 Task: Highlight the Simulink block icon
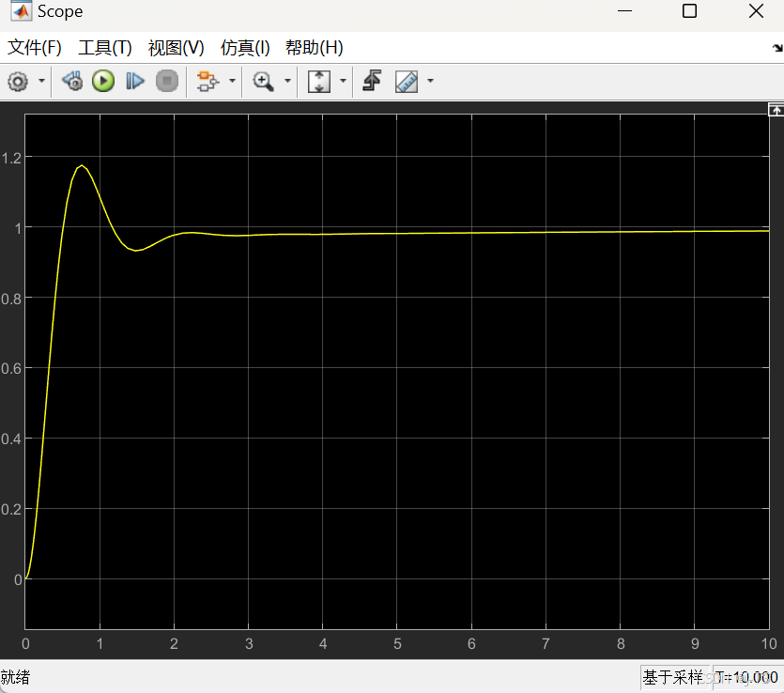(x=208, y=81)
